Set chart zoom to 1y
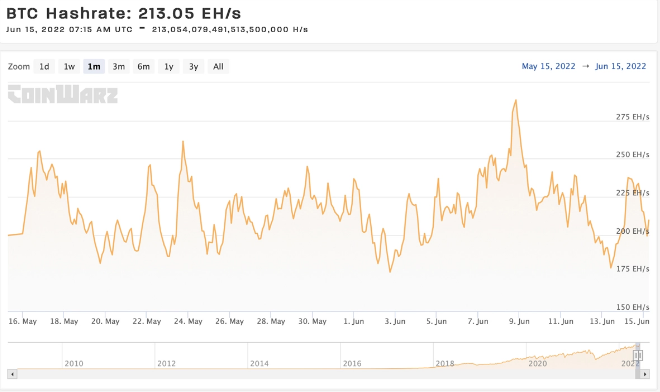The height and width of the screenshot is (392, 660). point(169,67)
